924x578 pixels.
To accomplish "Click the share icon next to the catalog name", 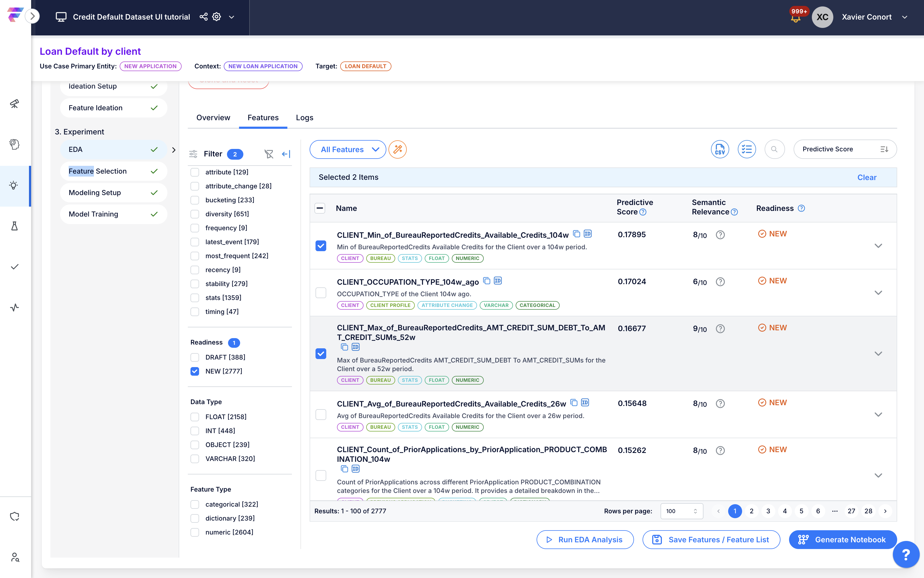I will 204,17.
